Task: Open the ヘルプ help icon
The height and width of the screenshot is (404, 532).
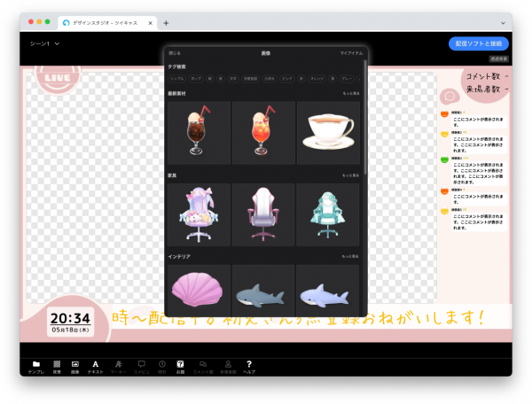Action: click(x=249, y=368)
